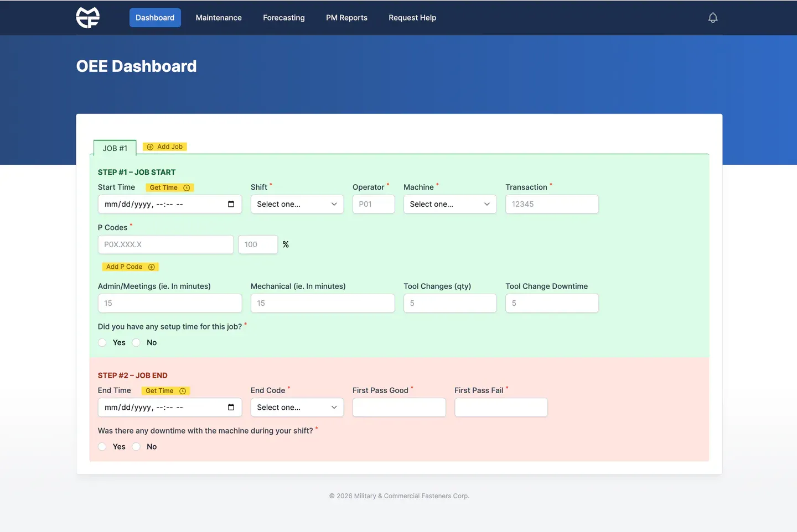Click Get Time for Start Time

coord(170,187)
